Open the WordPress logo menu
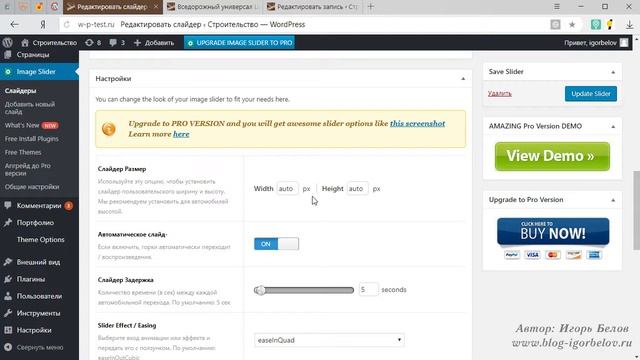Screen dimensions: 640x360 7,42
